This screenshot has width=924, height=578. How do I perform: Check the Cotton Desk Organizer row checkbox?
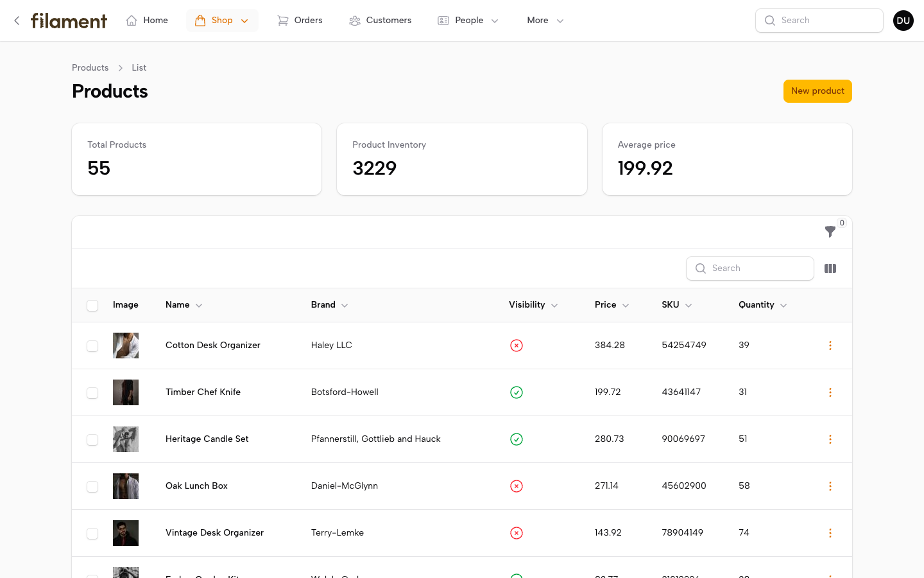click(92, 346)
